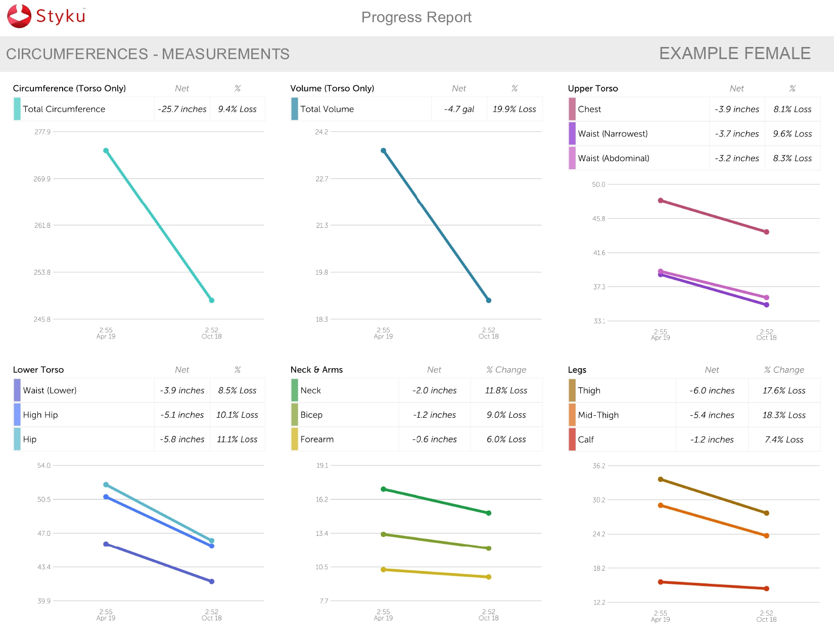The height and width of the screenshot is (644, 834).
Task: Click the "Waist (Abdominal)" row label
Action: 614,158
